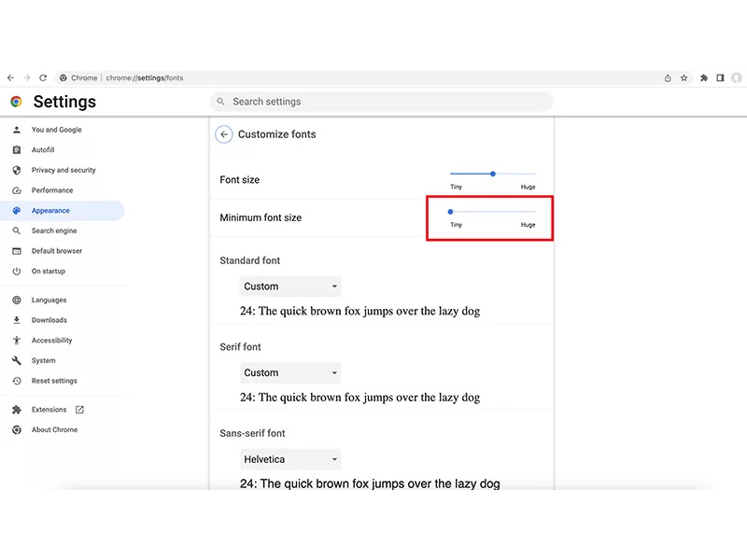Viewport: 747px width, 560px height.
Task: Open the Extensions puzzle icon in toolbar
Action: [x=704, y=77]
